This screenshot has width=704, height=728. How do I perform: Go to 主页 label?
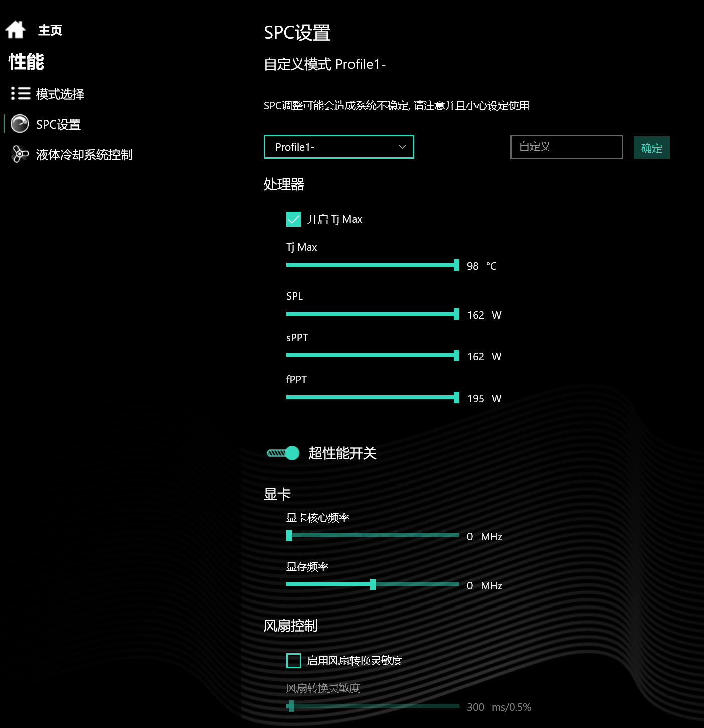[50, 30]
